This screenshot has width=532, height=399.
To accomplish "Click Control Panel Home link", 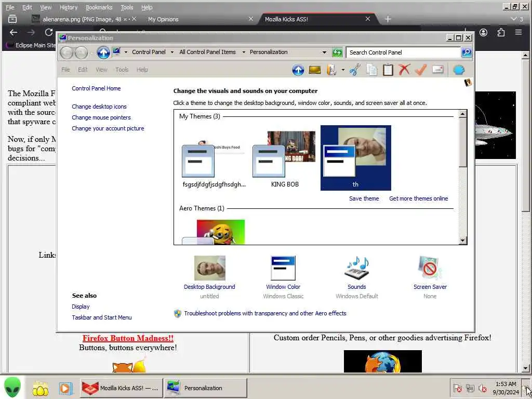I will (x=96, y=88).
